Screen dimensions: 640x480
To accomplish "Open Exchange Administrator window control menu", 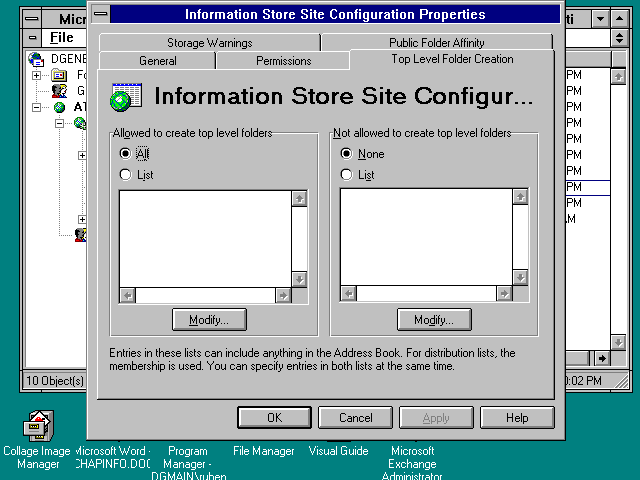I will tap(32, 19).
